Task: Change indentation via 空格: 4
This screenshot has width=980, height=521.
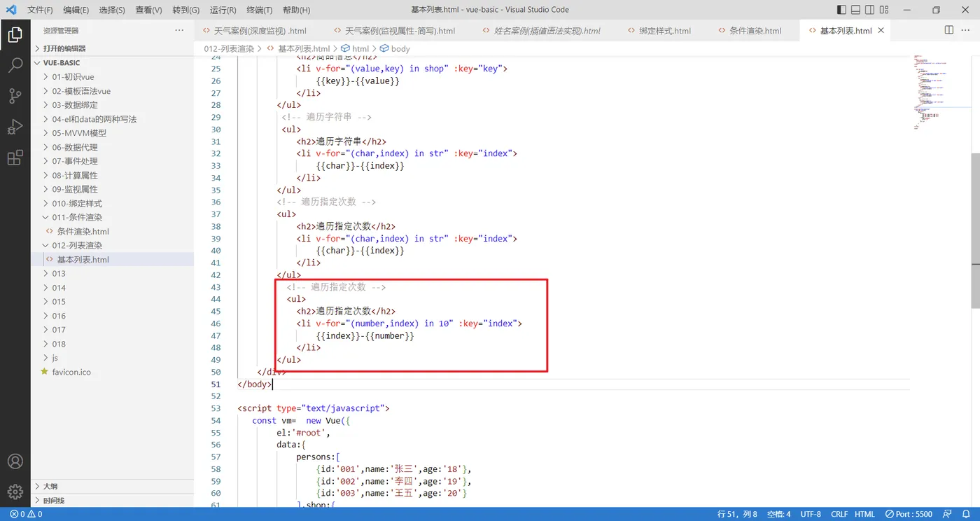Action: pyautogui.click(x=778, y=514)
